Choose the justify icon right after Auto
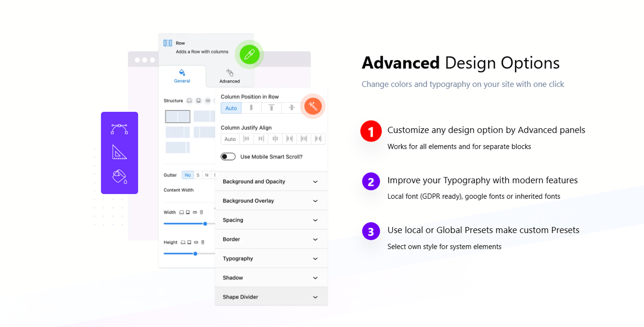This screenshot has width=644, height=327. point(246,139)
